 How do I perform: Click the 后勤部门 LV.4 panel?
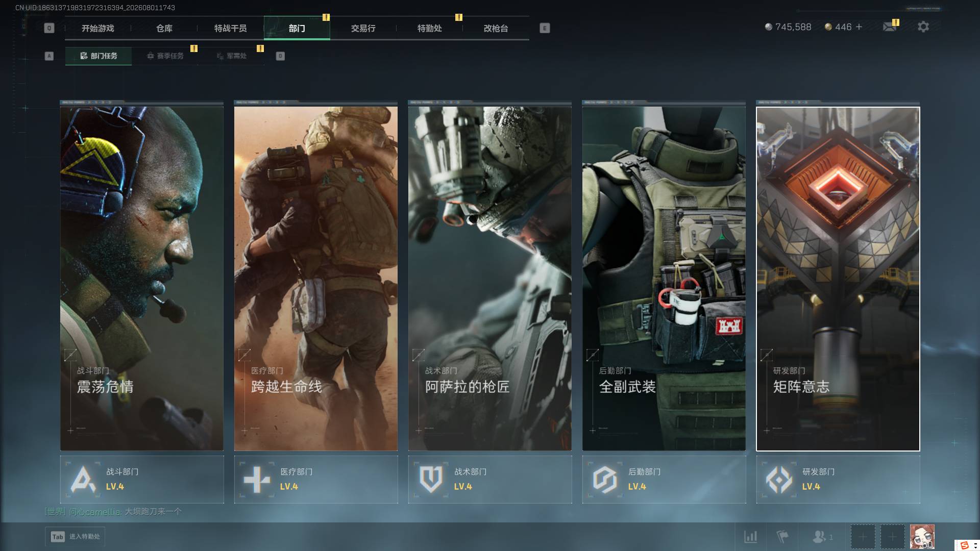[664, 480]
